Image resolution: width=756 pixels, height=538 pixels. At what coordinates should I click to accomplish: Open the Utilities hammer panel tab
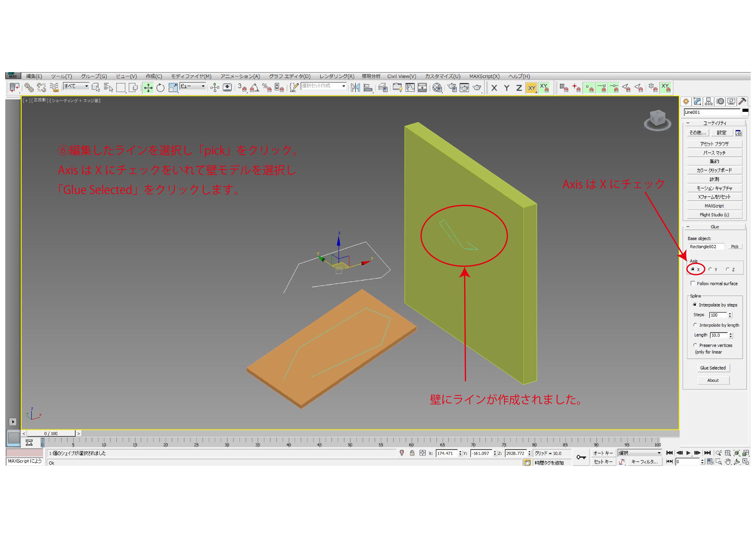(x=742, y=101)
